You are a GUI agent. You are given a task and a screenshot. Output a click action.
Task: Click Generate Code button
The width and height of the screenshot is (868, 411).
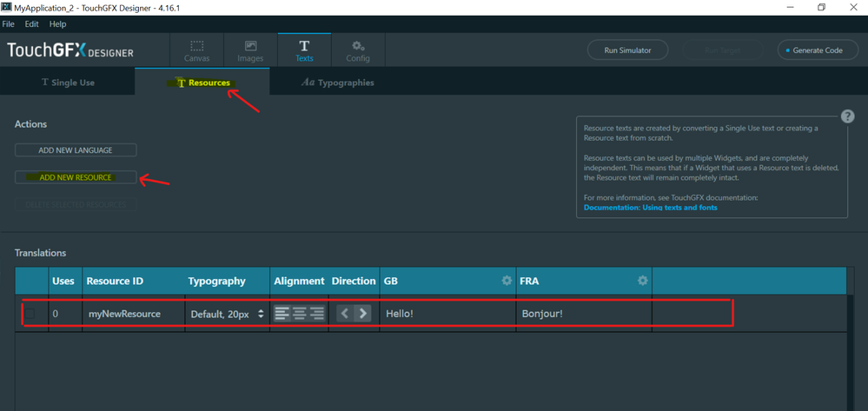click(x=818, y=50)
